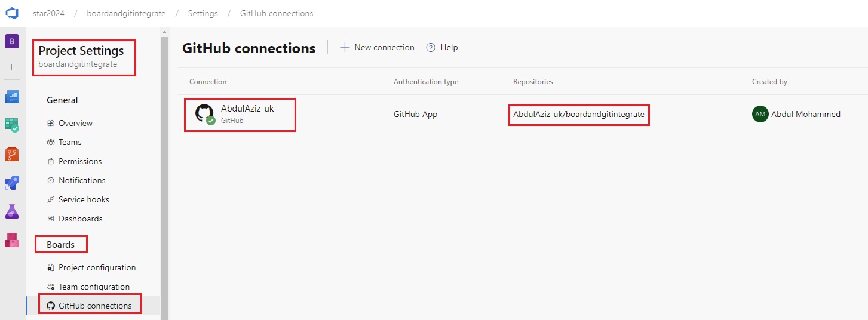Open the AbdulAziz-uk connection name
Image resolution: width=868 pixels, height=320 pixels.
[x=247, y=109]
